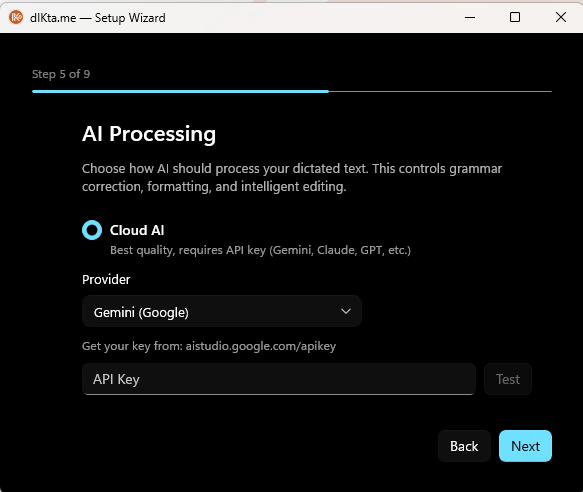Click the Test button beside API Key
The height and width of the screenshot is (492, 583).
tap(508, 379)
